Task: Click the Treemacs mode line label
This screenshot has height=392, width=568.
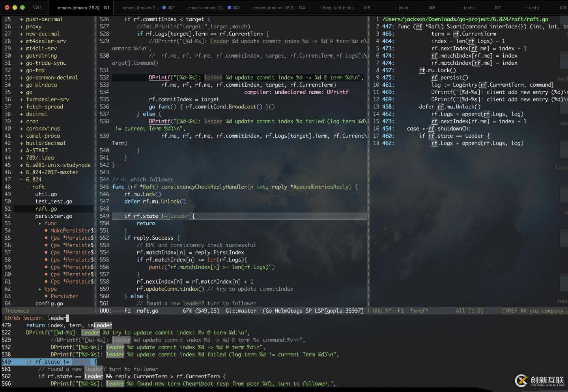Action: (x=17, y=311)
